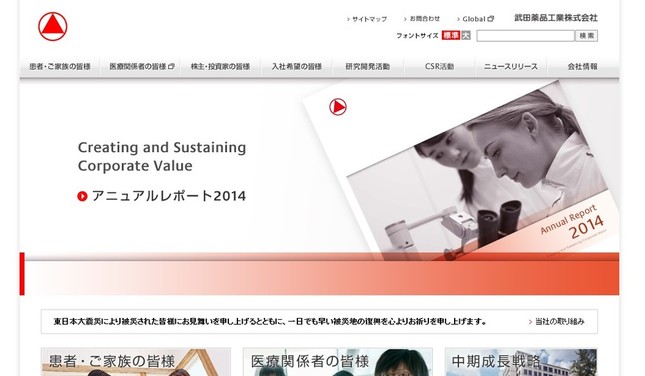Select 標準 font size button

pyautogui.click(x=451, y=35)
